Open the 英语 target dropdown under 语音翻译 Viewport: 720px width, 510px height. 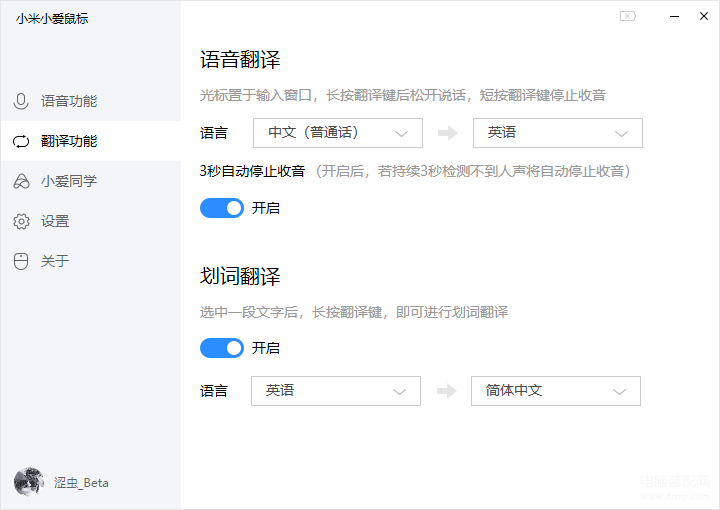tap(558, 133)
